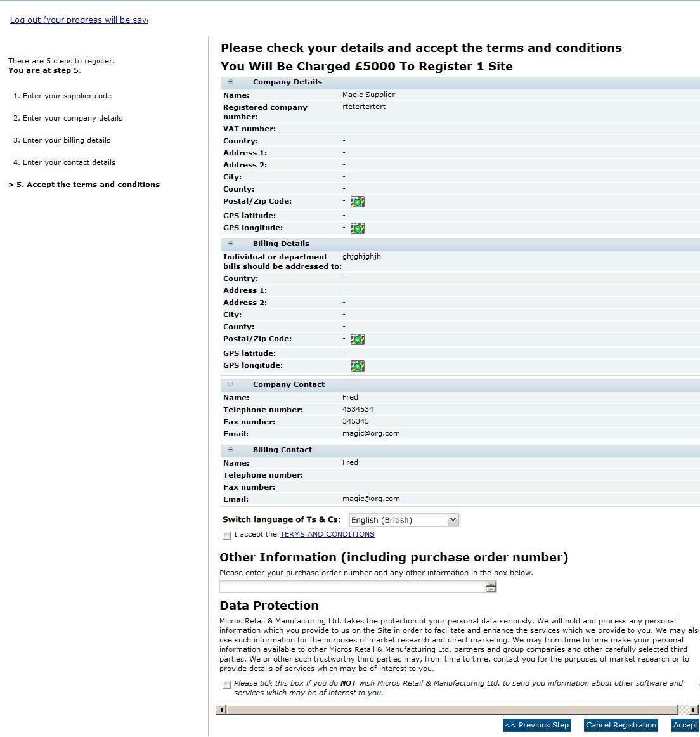Open the 'Switch language of Ts & Cs' dropdown
The height and width of the screenshot is (737, 700).
coord(452,519)
